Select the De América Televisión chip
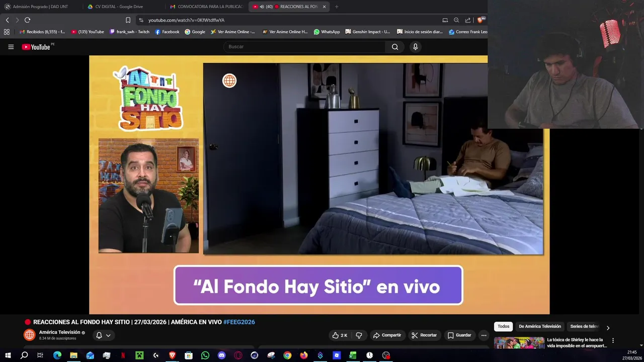The width and height of the screenshot is (644, 362). click(x=540, y=326)
